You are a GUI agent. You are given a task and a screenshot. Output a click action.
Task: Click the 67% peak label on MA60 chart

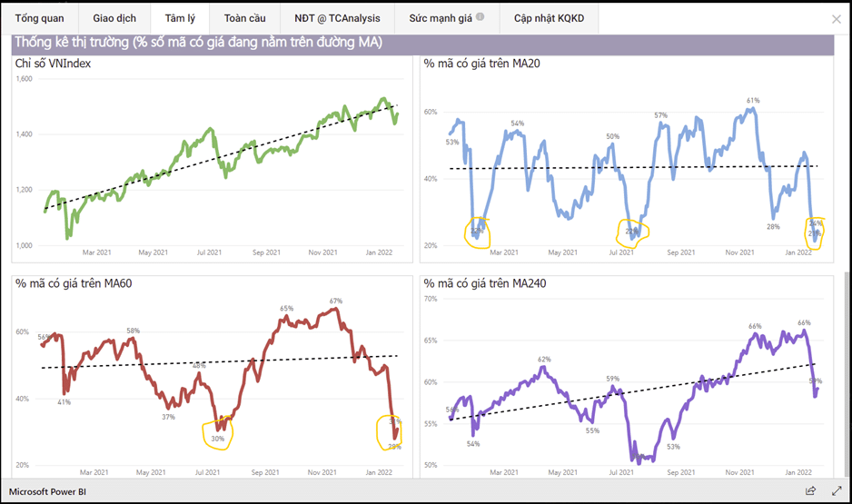(x=335, y=301)
